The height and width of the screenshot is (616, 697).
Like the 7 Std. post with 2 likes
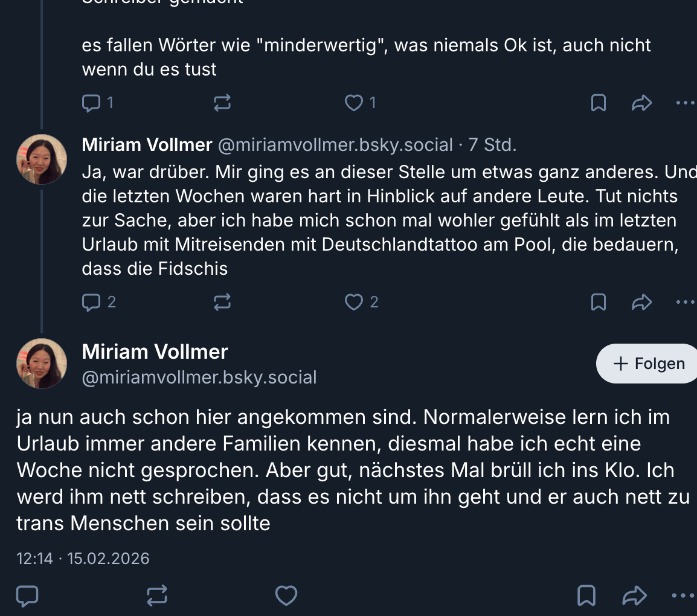353,301
